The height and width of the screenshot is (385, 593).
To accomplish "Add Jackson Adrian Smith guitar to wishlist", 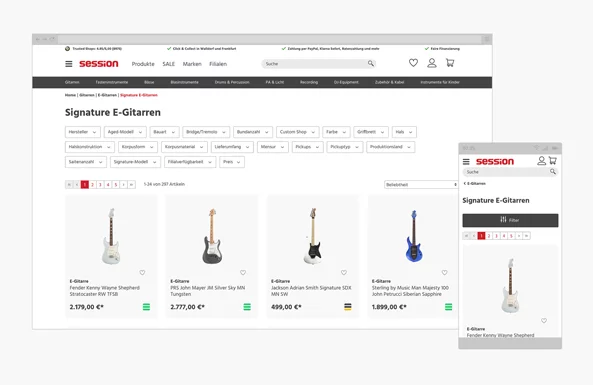I will pyautogui.click(x=344, y=272).
